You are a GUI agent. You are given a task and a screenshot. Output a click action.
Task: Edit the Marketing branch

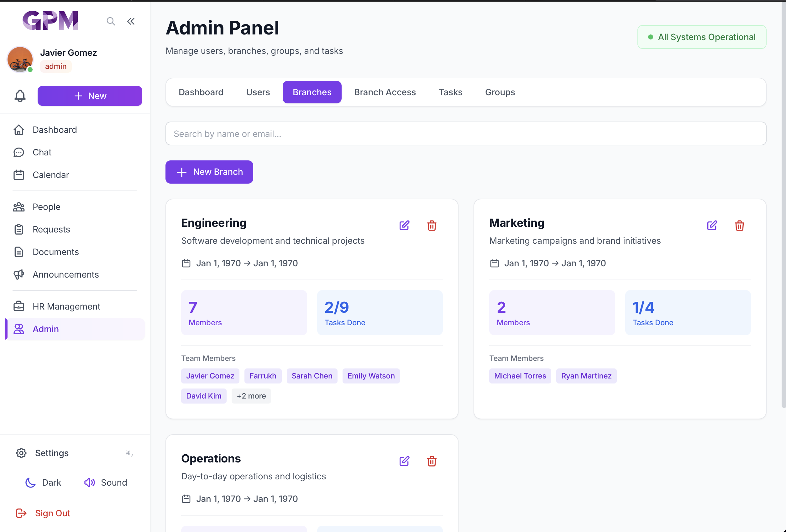click(712, 225)
